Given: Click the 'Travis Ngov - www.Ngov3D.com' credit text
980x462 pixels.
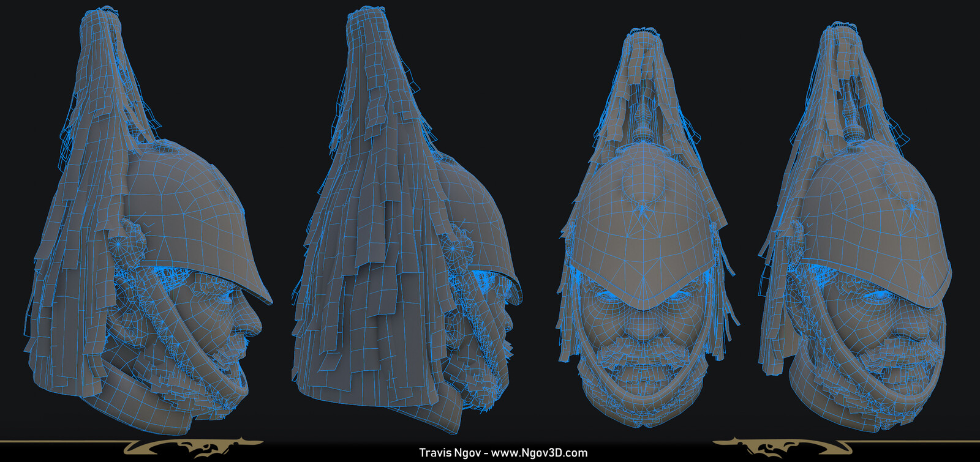Looking at the screenshot, I should [x=503, y=453].
